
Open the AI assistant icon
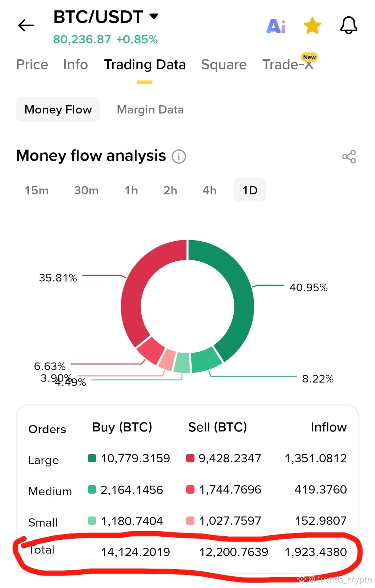pyautogui.click(x=276, y=26)
